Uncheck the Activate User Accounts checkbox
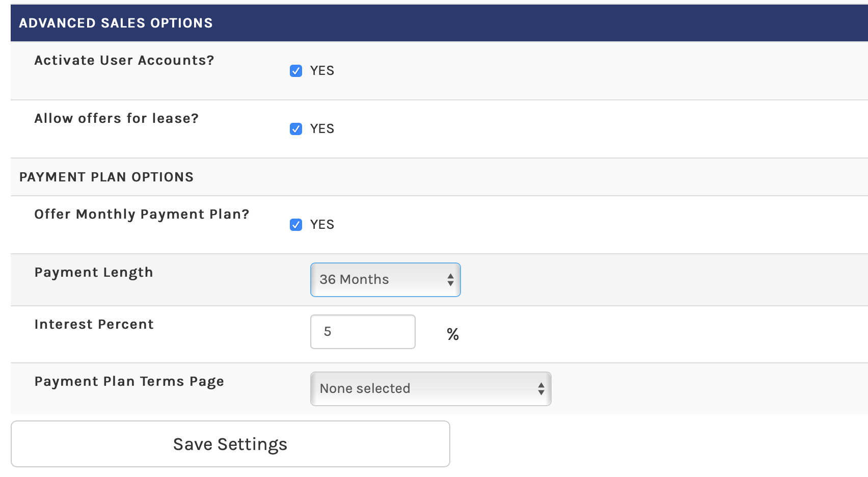This screenshot has width=868, height=477. [296, 71]
